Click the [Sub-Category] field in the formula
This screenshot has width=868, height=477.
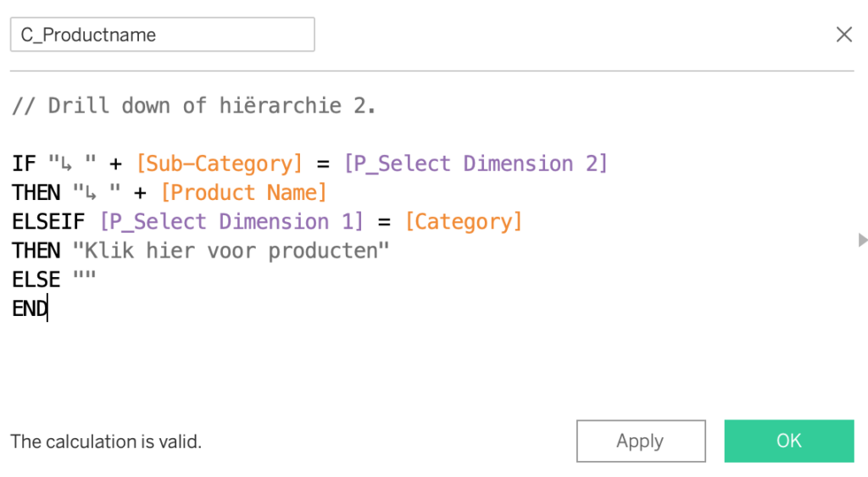(x=219, y=164)
